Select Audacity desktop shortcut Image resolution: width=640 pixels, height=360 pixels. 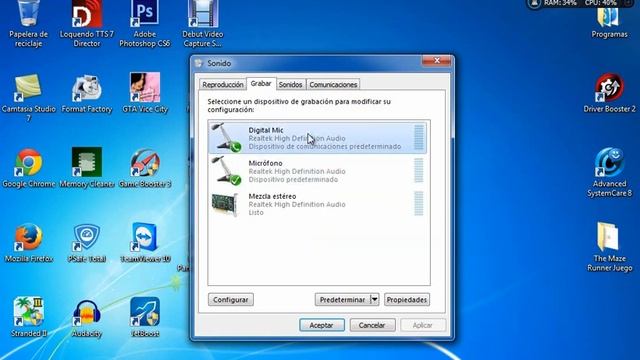87,318
